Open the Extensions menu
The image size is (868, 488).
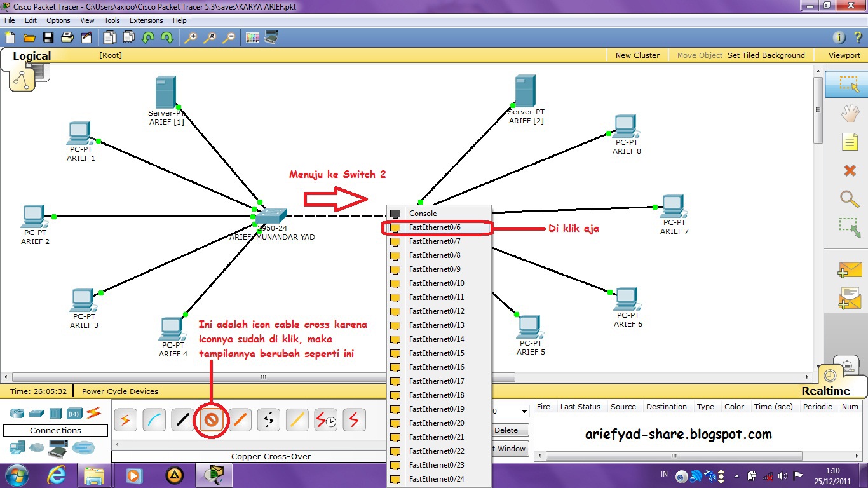[146, 20]
